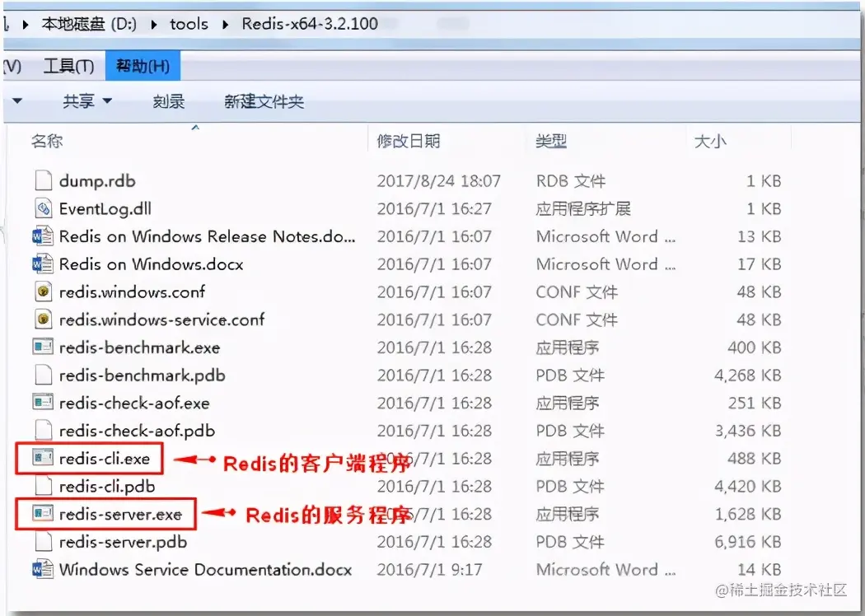Image resolution: width=865 pixels, height=616 pixels.
Task: Click the redis-benchmark.exe application icon
Action: [x=43, y=347]
